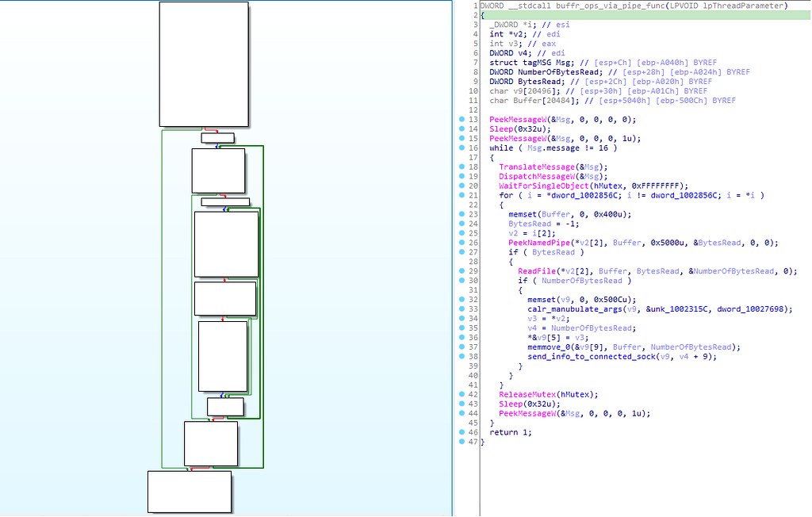
Task: Click the unk_1002315C reference
Action: pyautogui.click(x=677, y=309)
